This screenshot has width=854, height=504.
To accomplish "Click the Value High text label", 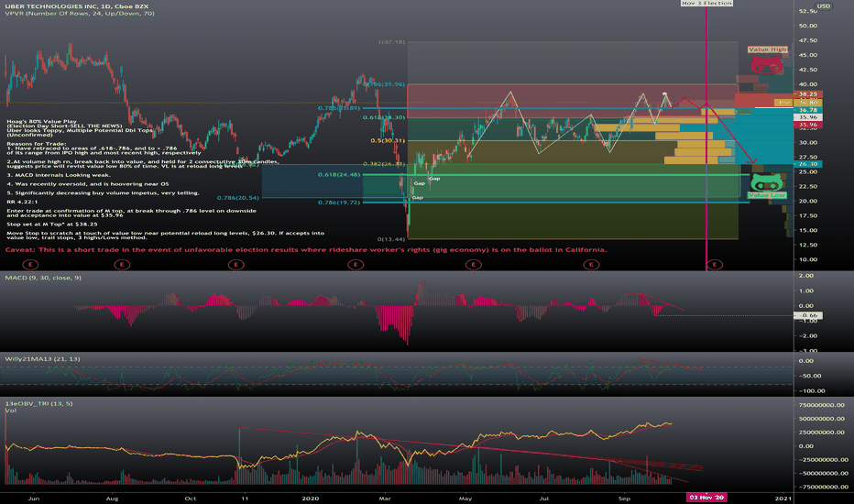I will click(x=767, y=49).
